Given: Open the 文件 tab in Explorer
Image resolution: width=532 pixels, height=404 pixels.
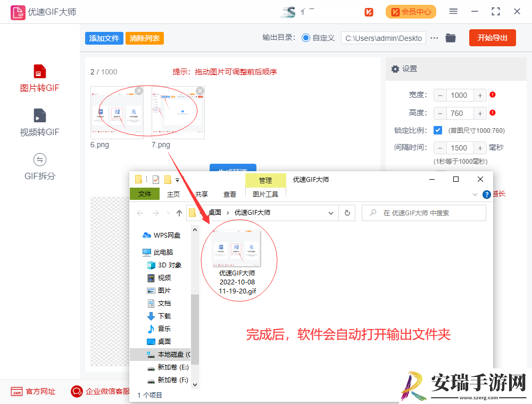Looking at the screenshot, I should (145, 194).
